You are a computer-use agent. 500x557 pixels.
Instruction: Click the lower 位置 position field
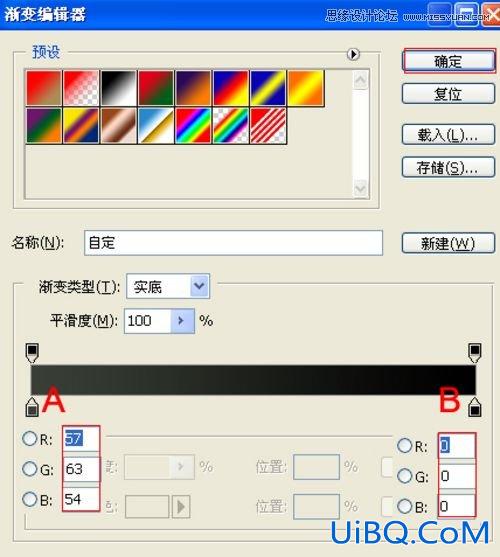coord(316,507)
